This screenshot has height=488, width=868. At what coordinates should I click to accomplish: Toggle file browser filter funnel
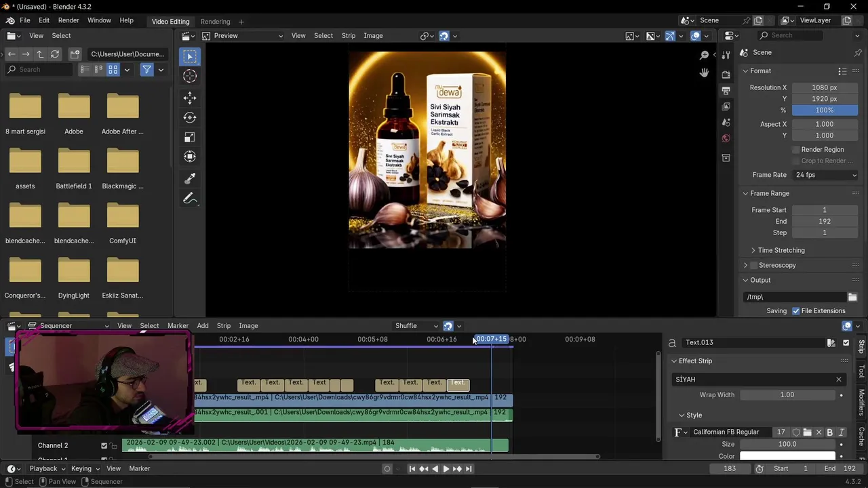[x=146, y=69]
